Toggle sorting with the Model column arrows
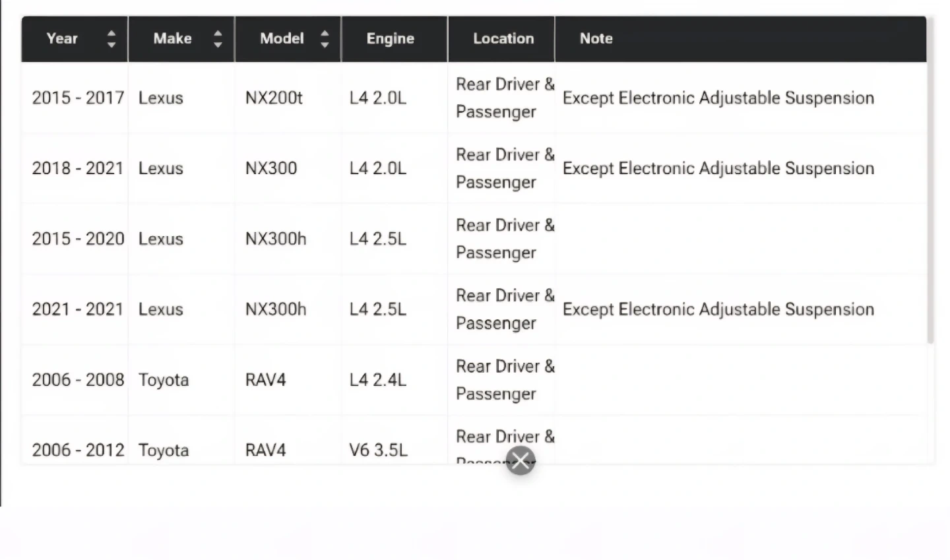Image resolution: width=950 pixels, height=560 pixels. [325, 39]
